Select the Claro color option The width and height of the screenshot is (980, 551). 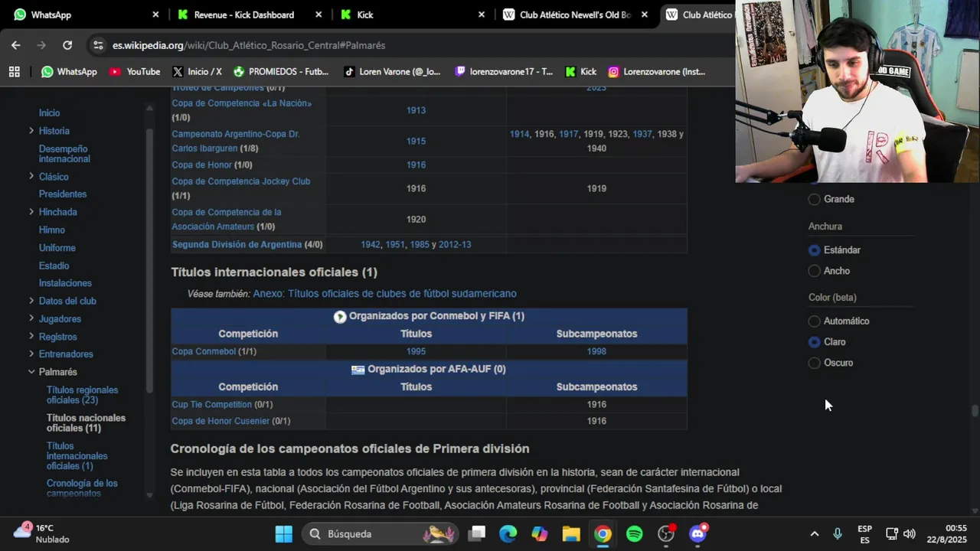[815, 342]
